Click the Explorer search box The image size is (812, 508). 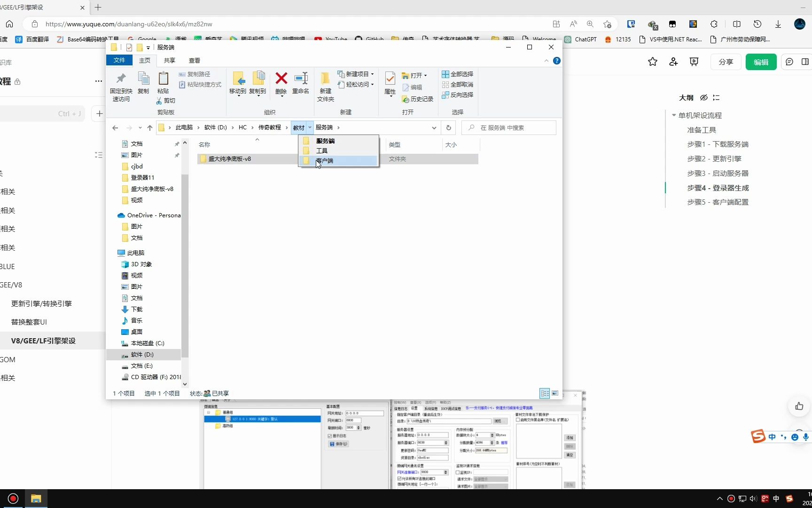[x=509, y=127]
